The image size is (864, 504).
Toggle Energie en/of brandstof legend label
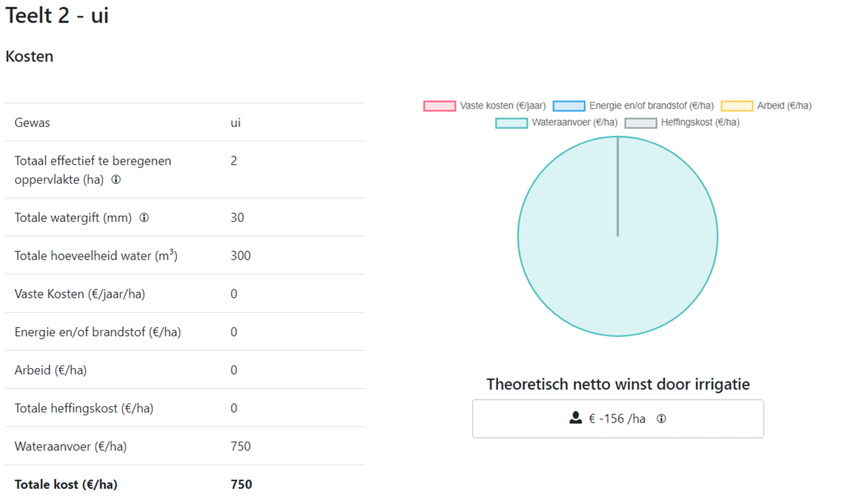(651, 106)
